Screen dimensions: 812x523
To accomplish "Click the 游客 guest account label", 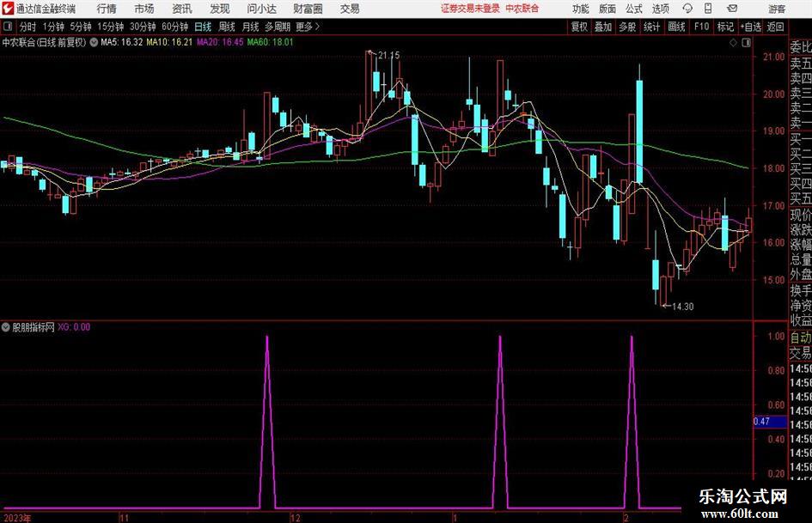I will (777, 9).
